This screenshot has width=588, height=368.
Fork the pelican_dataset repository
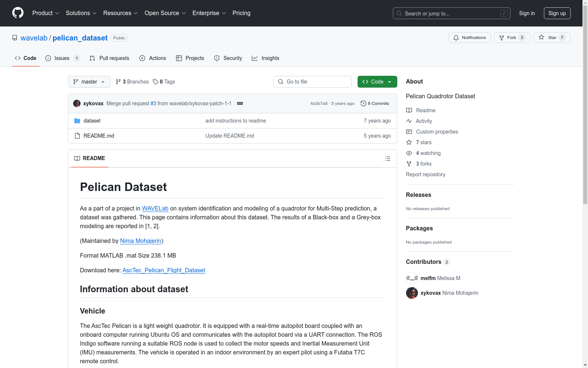click(512, 38)
